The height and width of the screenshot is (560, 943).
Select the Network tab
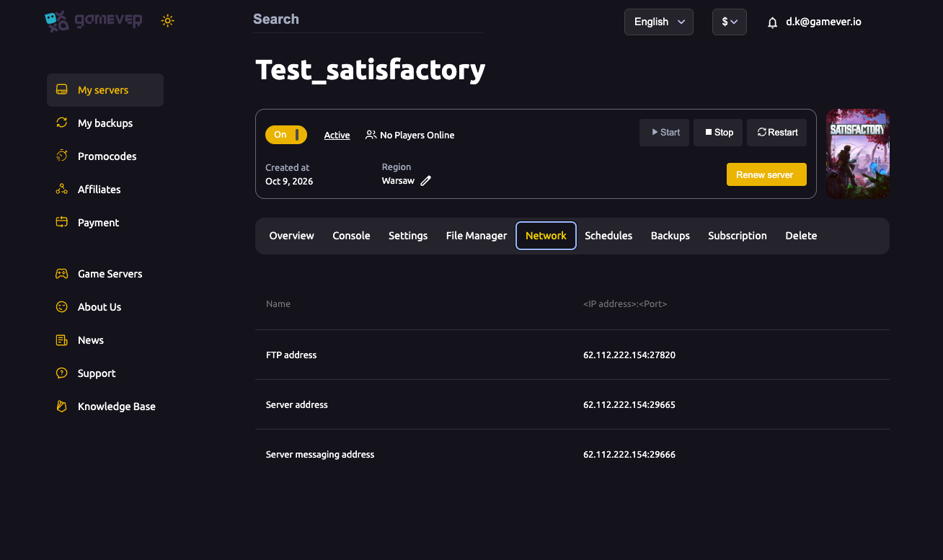pos(546,236)
